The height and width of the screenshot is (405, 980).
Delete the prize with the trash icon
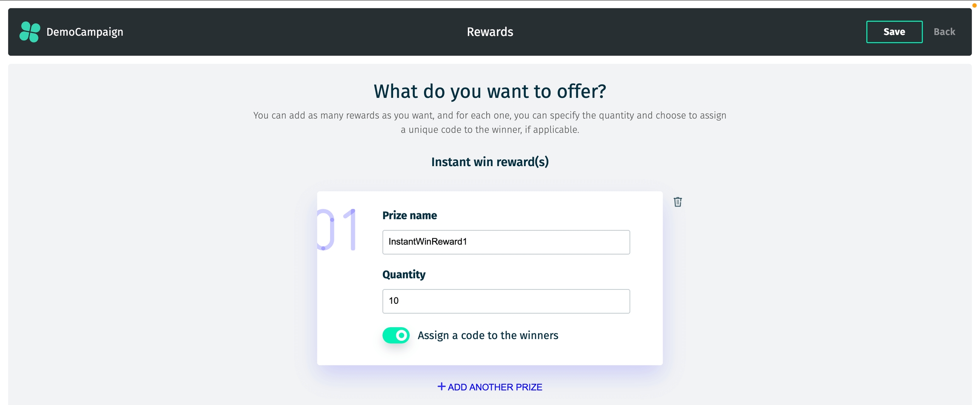pyautogui.click(x=678, y=202)
